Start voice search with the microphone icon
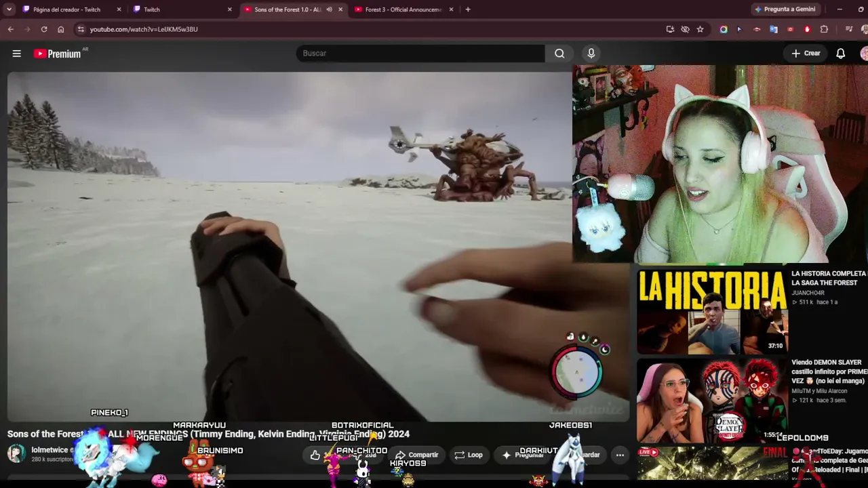Viewport: 868px width, 488px height. tap(591, 54)
